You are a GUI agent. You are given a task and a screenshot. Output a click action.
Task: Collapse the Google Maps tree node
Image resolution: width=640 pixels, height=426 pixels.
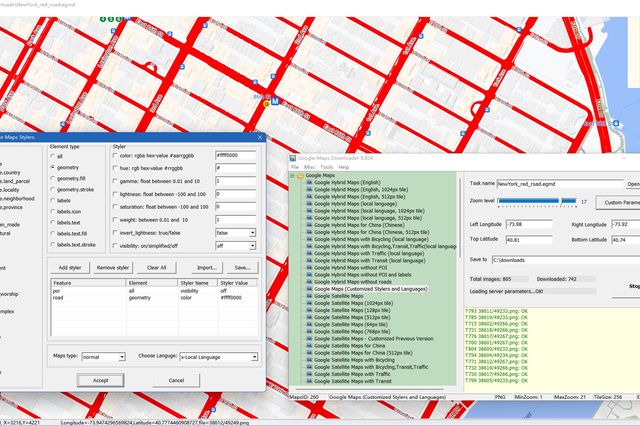(x=292, y=175)
